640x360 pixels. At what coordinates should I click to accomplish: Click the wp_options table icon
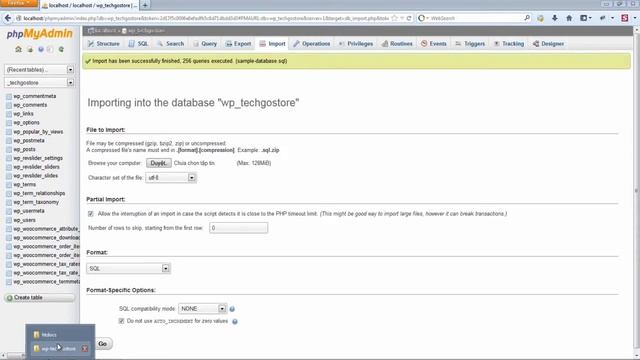[x=9, y=123]
